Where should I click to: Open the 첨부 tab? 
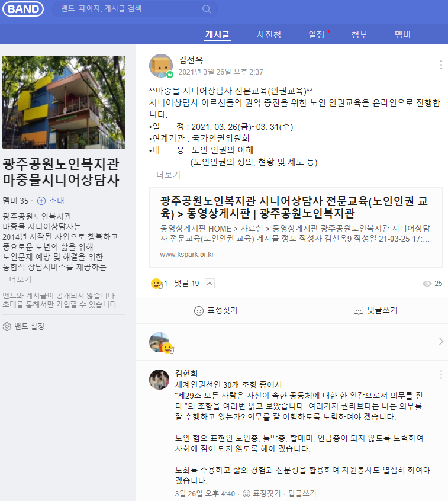click(x=359, y=34)
